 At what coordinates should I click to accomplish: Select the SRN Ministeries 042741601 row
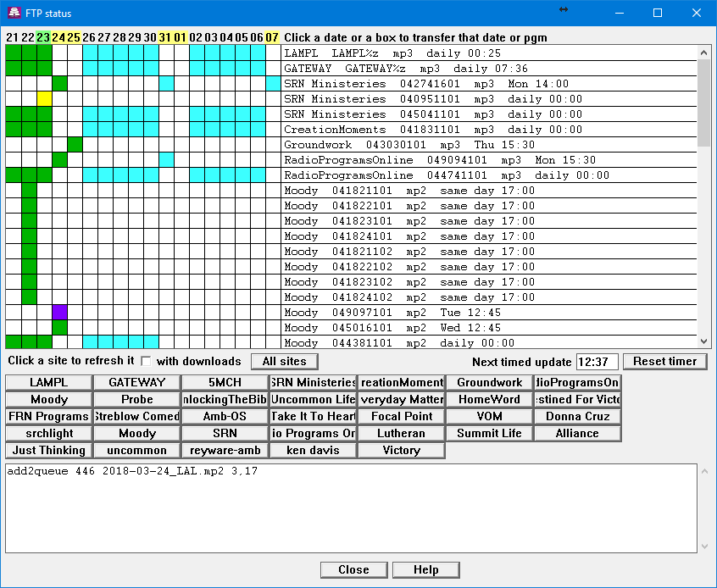pyautogui.click(x=489, y=84)
